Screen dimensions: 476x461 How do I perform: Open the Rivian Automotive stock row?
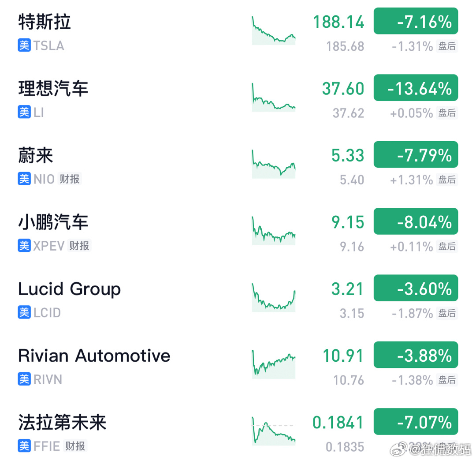tap(238, 367)
